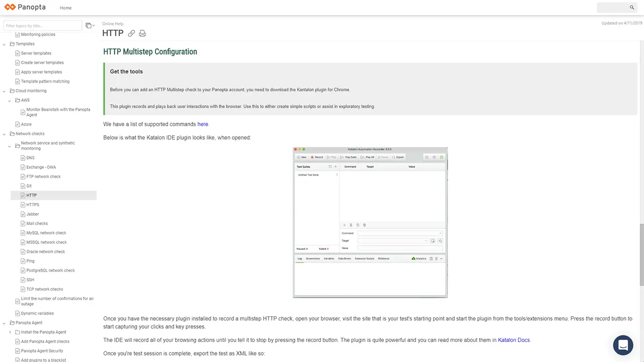Image resolution: width=644 pixels, height=362 pixels.
Task: Open the table of contents options dropdown
Action: [90, 26]
